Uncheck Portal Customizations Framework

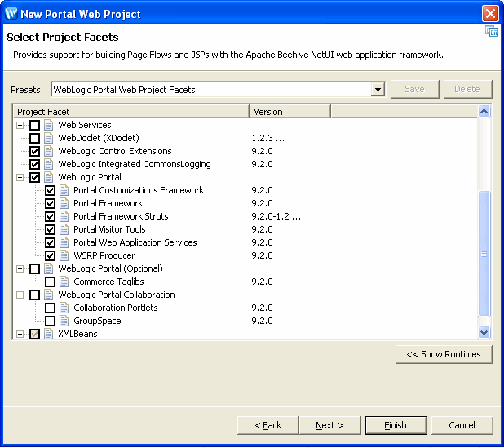click(50, 190)
